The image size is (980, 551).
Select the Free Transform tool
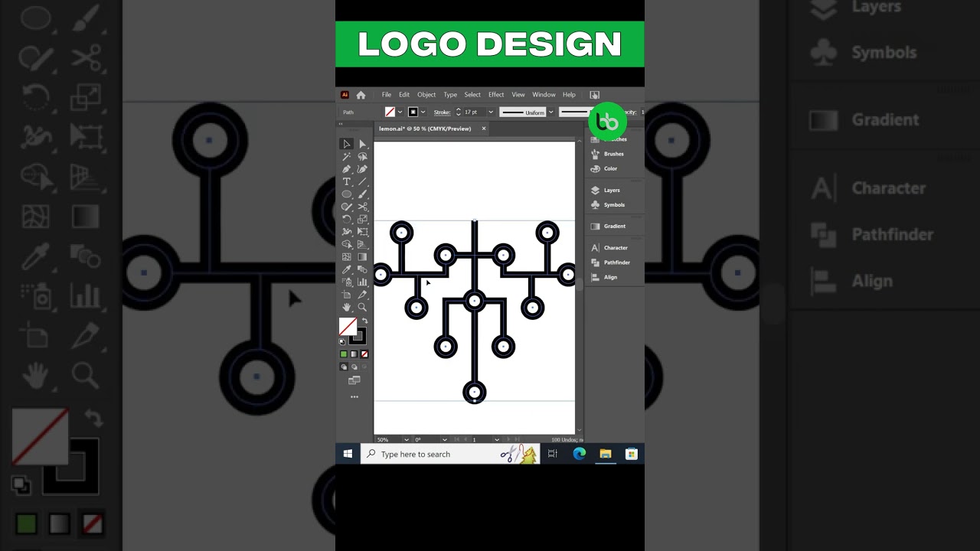pos(362,231)
